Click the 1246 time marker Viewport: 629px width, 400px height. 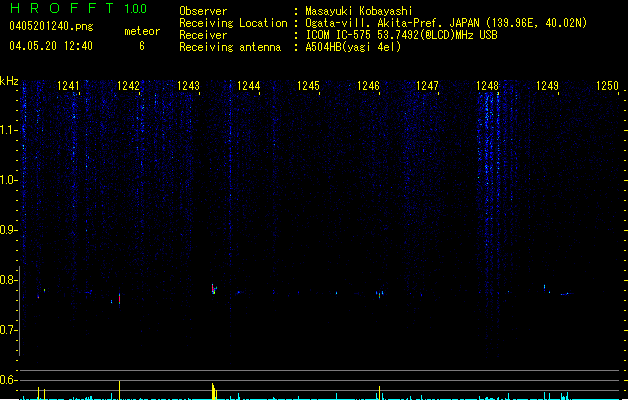(x=368, y=85)
